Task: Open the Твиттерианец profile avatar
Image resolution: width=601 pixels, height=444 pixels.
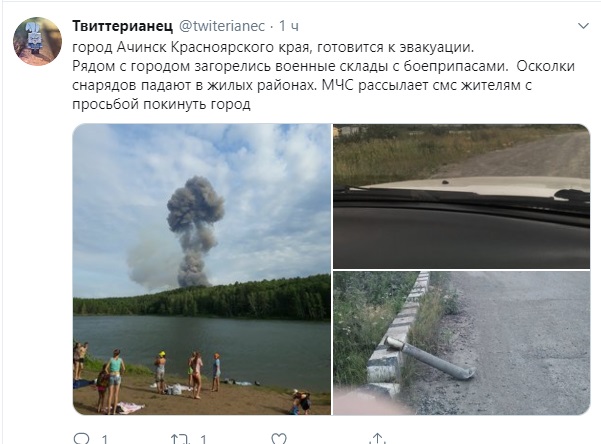Action: point(38,41)
